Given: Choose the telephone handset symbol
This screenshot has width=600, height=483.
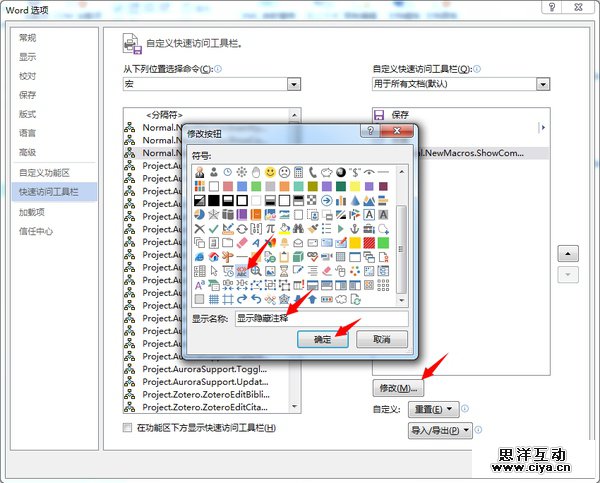Looking at the screenshot, I should pyautogui.click(x=312, y=172).
